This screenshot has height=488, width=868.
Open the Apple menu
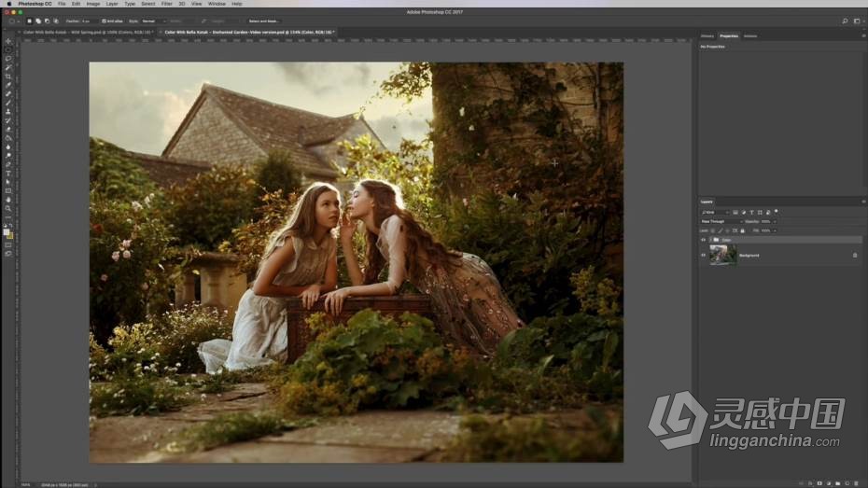[8, 4]
